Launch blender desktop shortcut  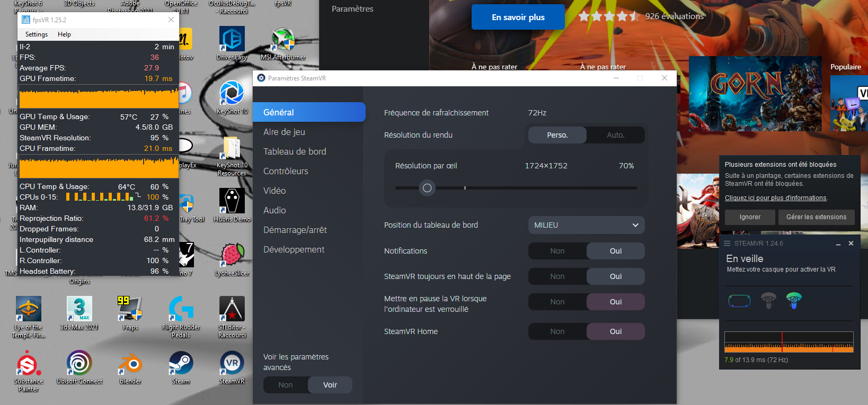pyautogui.click(x=130, y=367)
